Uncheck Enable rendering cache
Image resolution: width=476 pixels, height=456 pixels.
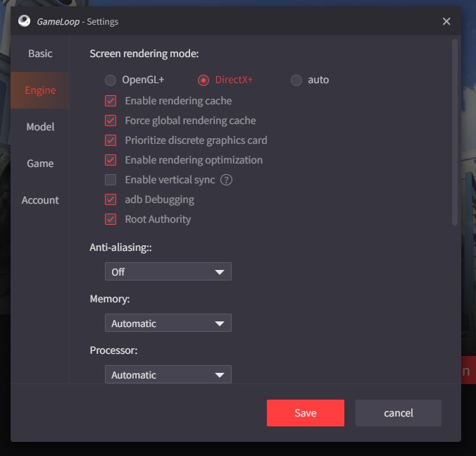point(111,101)
